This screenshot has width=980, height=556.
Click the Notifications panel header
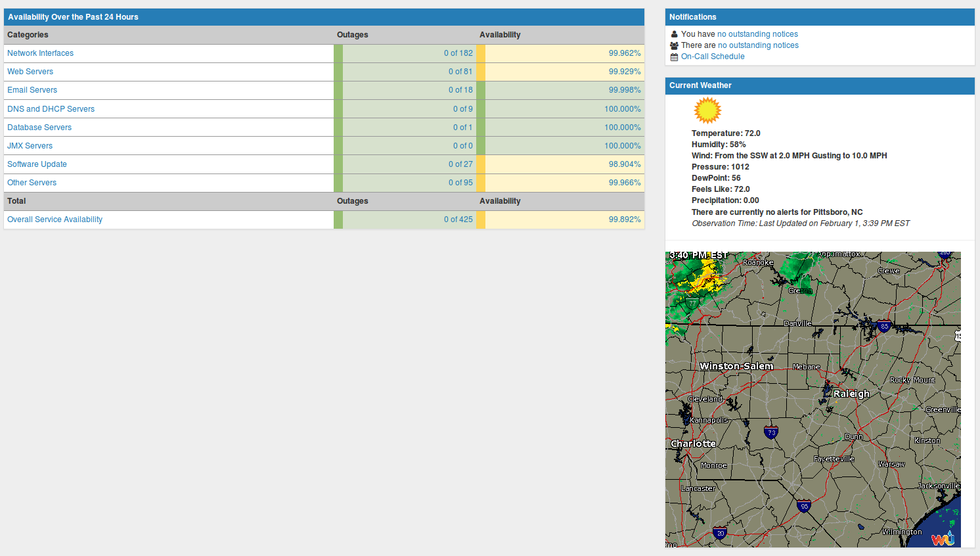pyautogui.click(x=820, y=17)
